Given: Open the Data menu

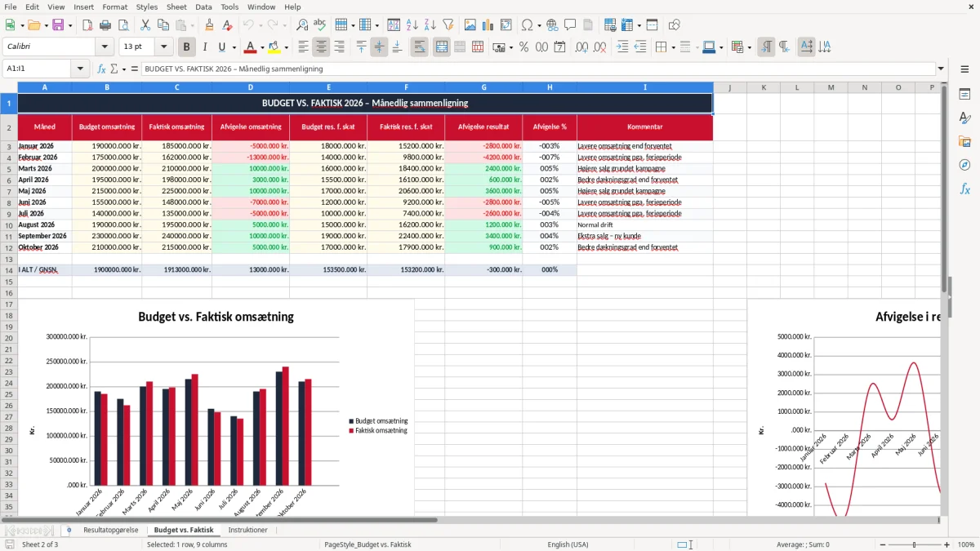Looking at the screenshot, I should click(x=203, y=7).
